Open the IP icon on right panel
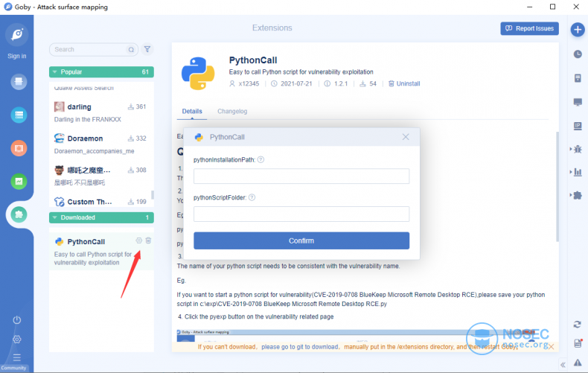Image resolution: width=588 pixels, height=373 pixels. 578,126
